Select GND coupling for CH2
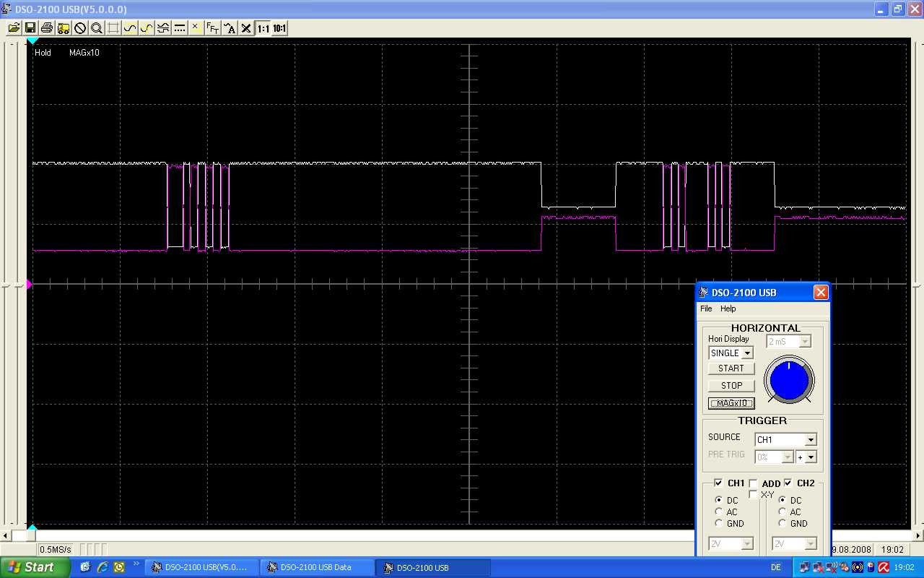 [783, 523]
